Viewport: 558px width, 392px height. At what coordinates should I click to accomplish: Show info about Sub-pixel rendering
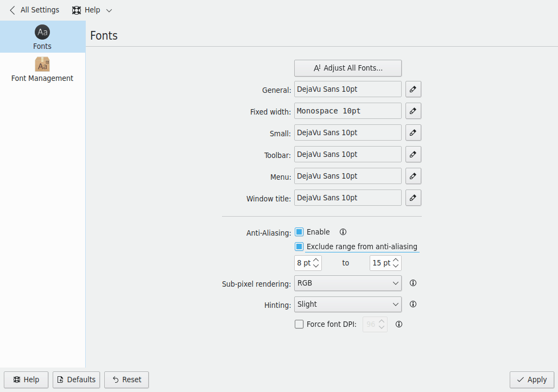click(x=413, y=283)
